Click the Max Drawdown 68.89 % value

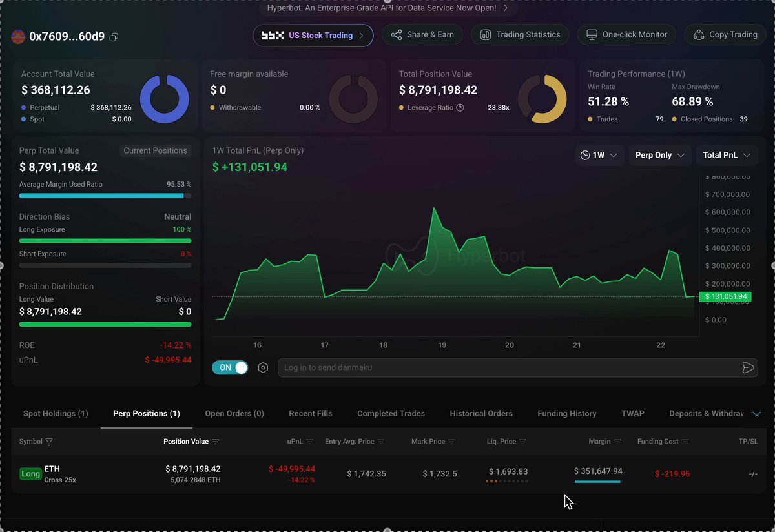coord(692,101)
